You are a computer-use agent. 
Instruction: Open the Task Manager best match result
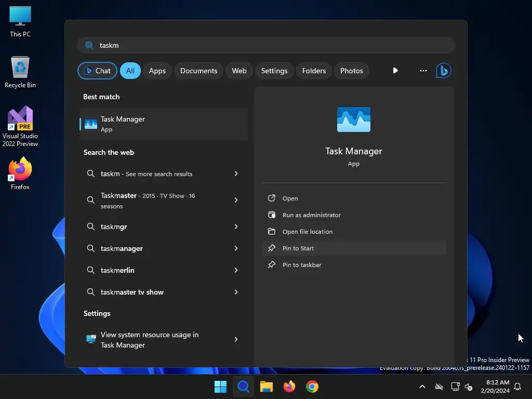coord(164,124)
